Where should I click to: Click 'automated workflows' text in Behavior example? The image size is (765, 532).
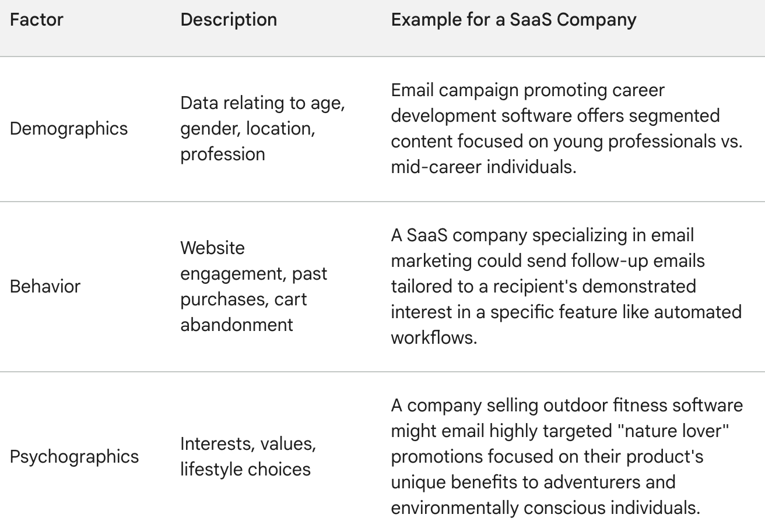click(x=566, y=325)
